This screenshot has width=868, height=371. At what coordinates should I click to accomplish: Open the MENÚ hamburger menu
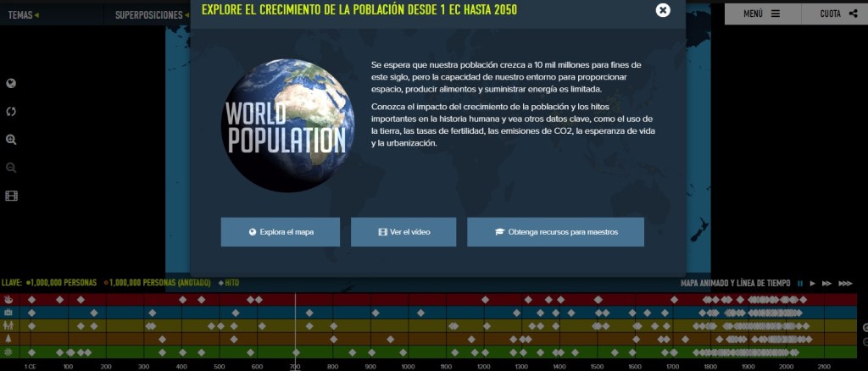pos(759,14)
